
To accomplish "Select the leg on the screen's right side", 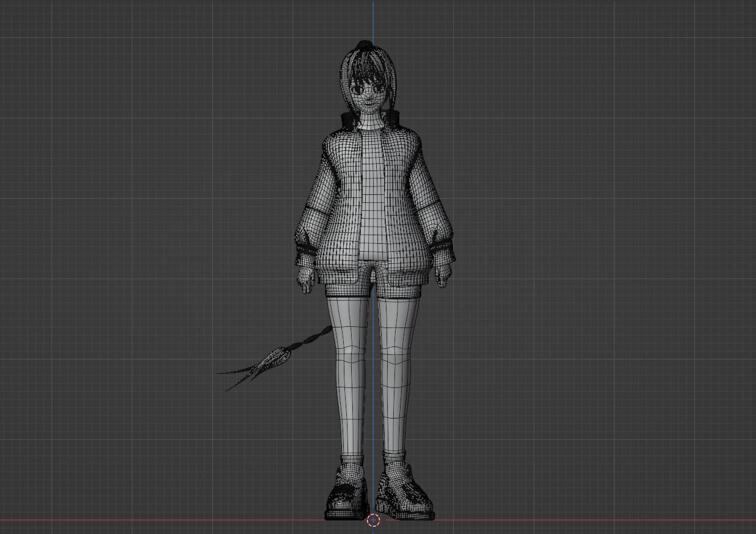I will [x=398, y=374].
